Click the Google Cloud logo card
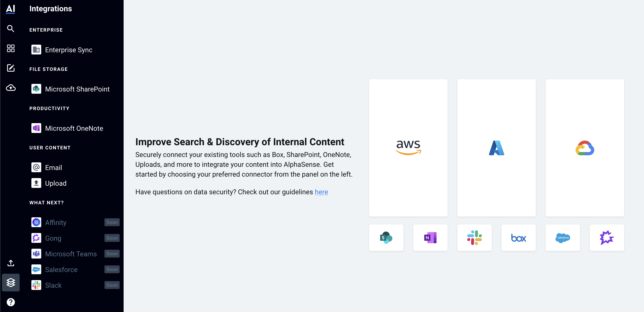 585,148
